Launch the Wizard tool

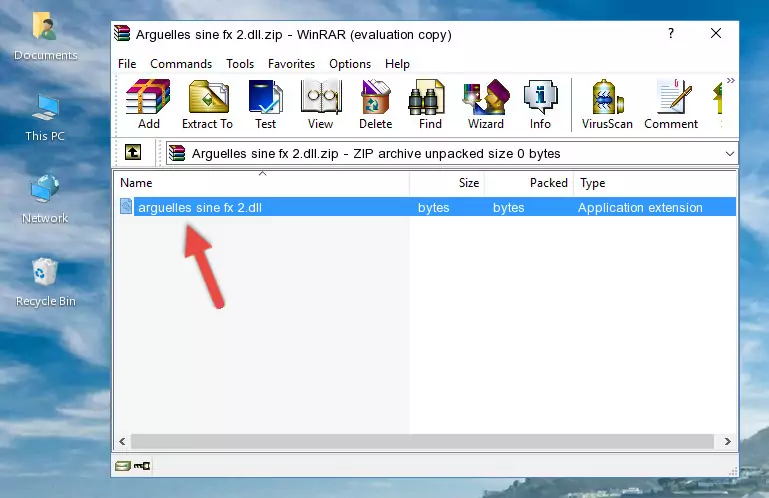[x=486, y=104]
